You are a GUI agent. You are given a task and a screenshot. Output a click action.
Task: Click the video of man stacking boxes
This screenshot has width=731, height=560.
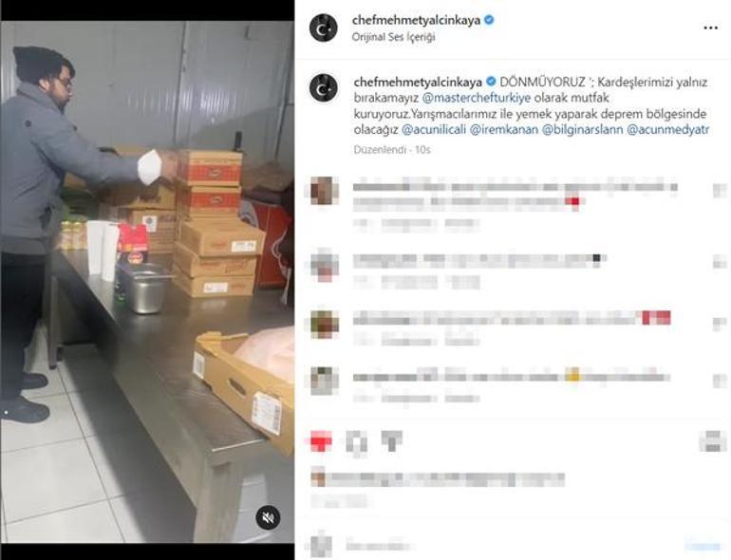click(x=147, y=282)
